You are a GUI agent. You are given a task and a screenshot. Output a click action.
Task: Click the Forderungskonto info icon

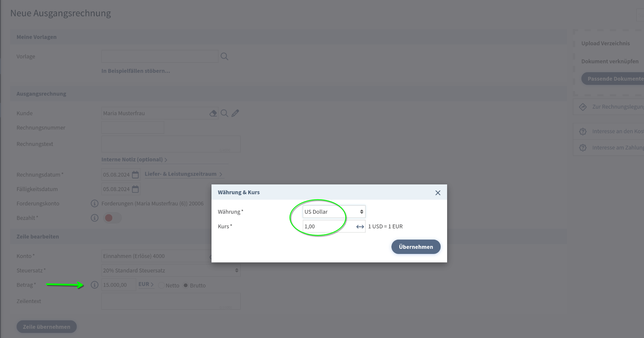click(x=94, y=203)
